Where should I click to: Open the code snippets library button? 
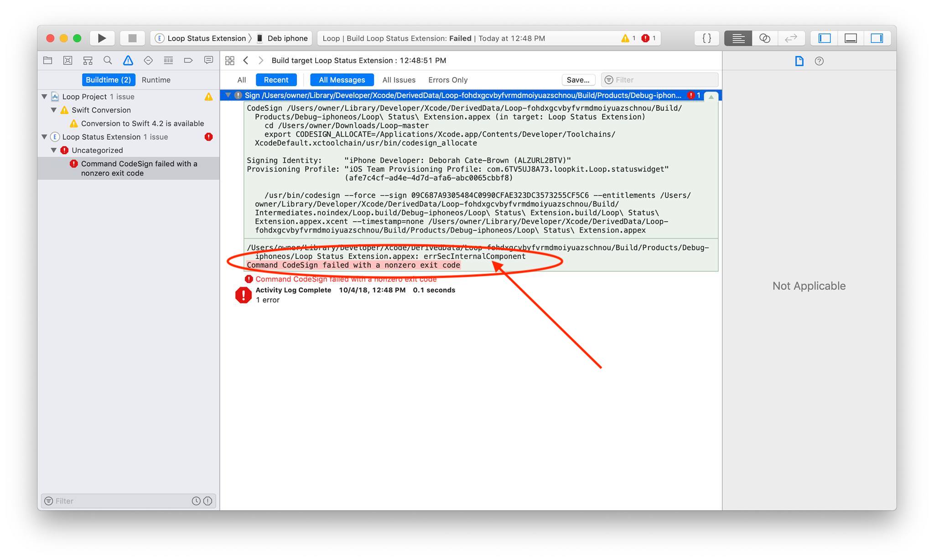[x=706, y=38]
